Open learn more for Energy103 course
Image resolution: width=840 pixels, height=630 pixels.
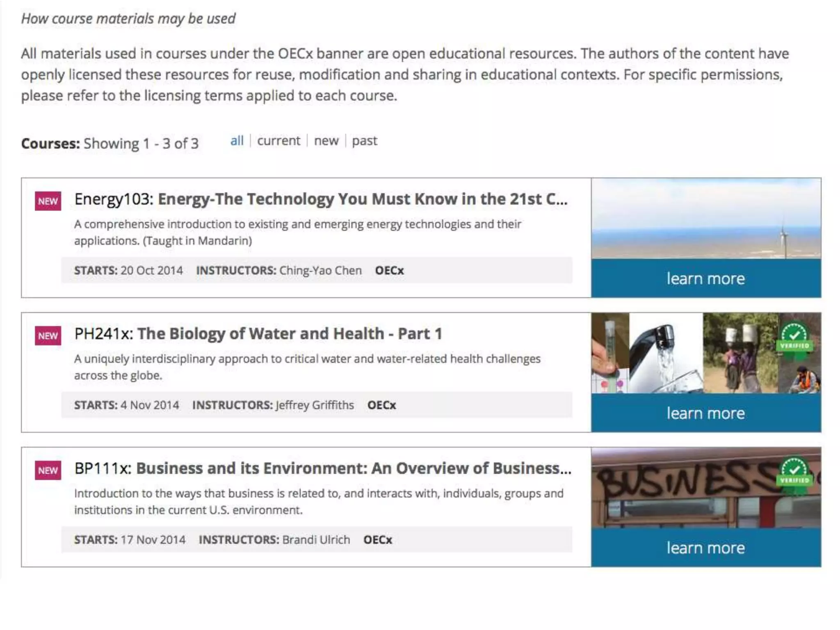(705, 278)
